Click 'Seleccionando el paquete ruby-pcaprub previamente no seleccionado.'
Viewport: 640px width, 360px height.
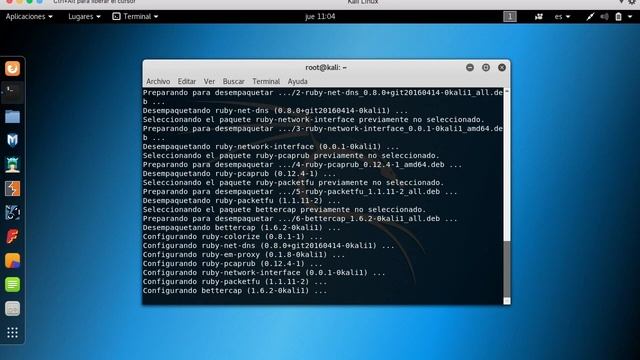[291, 156]
